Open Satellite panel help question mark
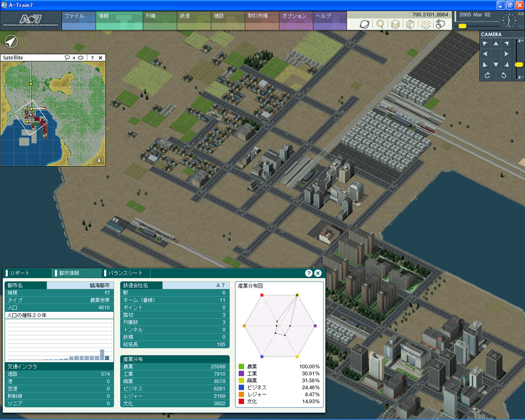 pyautogui.click(x=92, y=57)
